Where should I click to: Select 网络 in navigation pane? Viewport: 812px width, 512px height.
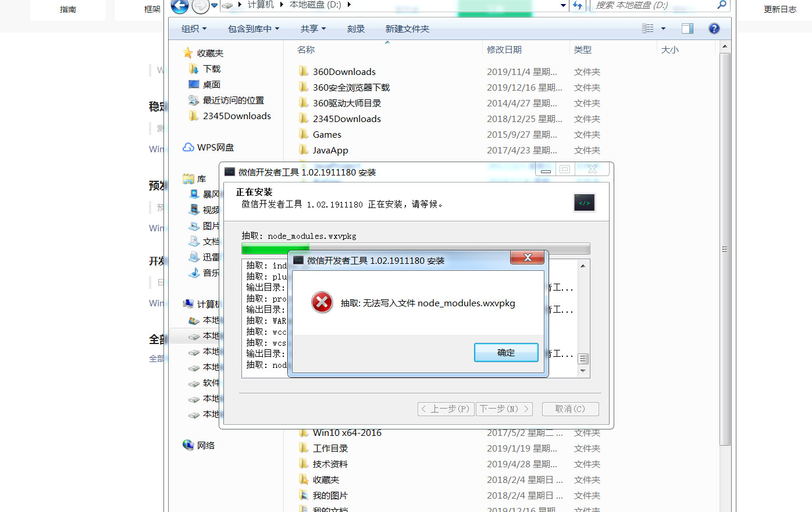pos(206,445)
